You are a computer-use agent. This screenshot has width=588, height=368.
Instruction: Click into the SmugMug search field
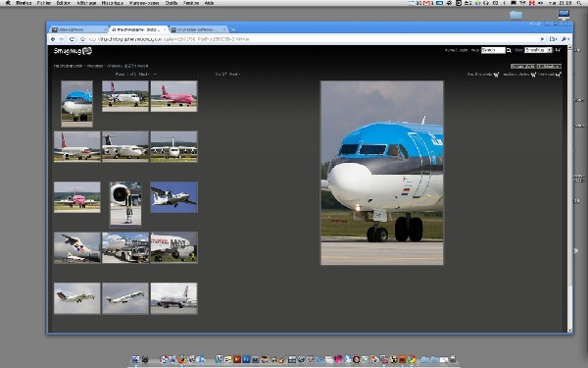pyautogui.click(x=493, y=50)
